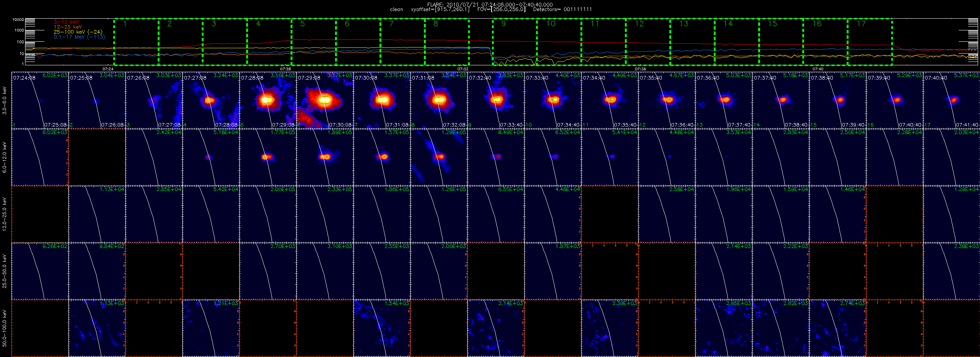The width and height of the screenshot is (980, 357).
Task: Click the "5.37E+03" peak value label
Action: [x=967, y=75]
